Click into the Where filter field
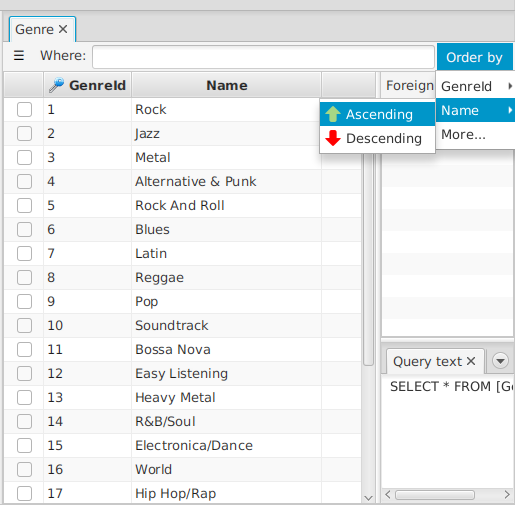The width and height of the screenshot is (515, 505). point(263,57)
